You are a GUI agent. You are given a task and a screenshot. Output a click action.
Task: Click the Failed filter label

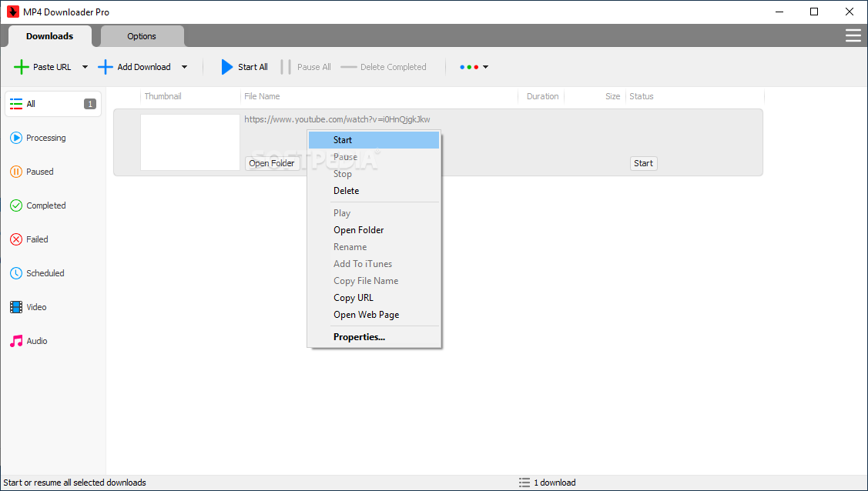tap(37, 239)
